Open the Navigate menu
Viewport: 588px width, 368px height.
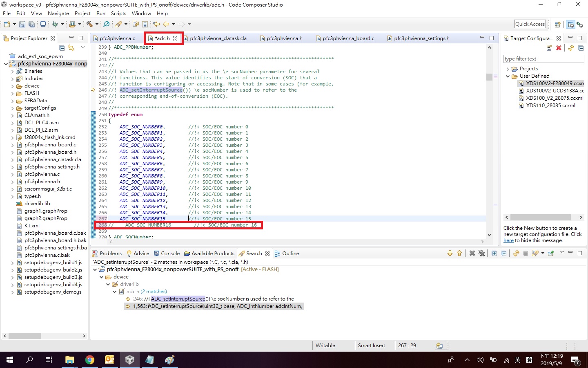pyautogui.click(x=58, y=13)
